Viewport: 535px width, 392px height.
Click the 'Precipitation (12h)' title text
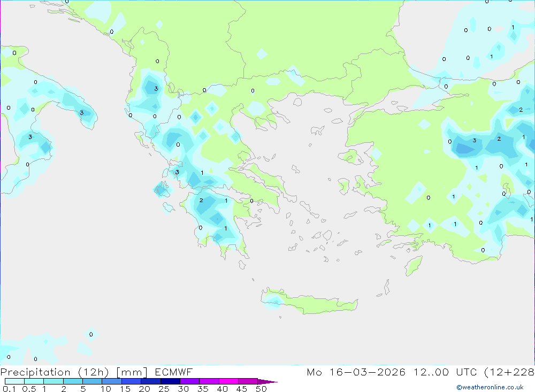(x=55, y=372)
